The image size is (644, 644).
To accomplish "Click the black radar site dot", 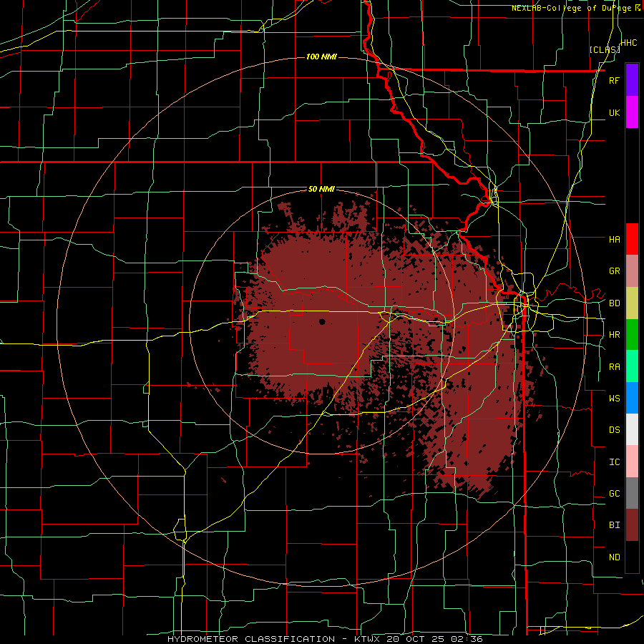I will coord(322,321).
